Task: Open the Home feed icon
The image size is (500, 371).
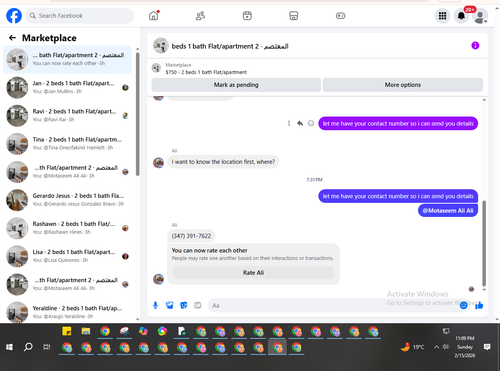Action: point(154,16)
